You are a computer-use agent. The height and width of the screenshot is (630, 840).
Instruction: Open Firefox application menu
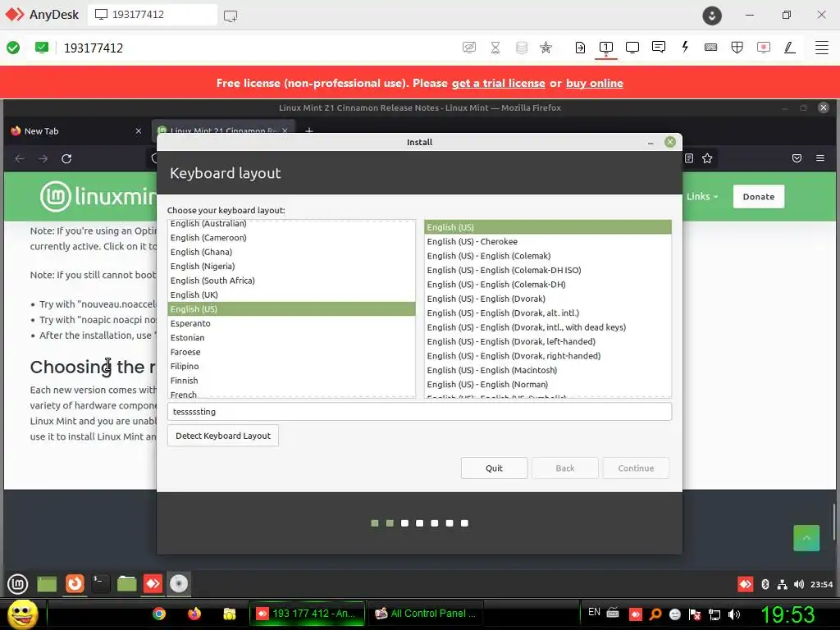[x=820, y=158]
